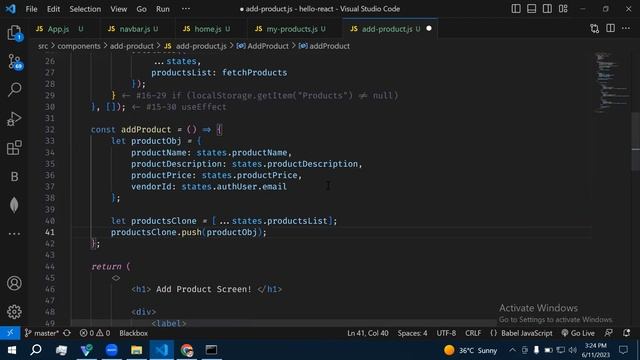Open the Manage settings gear
The height and width of the screenshot is (360, 640).
[14, 312]
